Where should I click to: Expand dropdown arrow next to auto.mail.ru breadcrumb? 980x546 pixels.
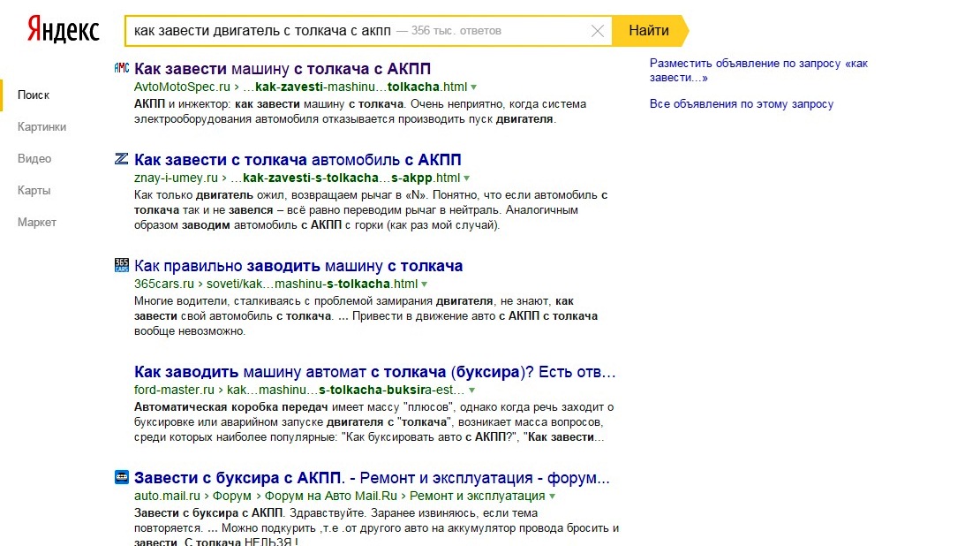(x=553, y=497)
